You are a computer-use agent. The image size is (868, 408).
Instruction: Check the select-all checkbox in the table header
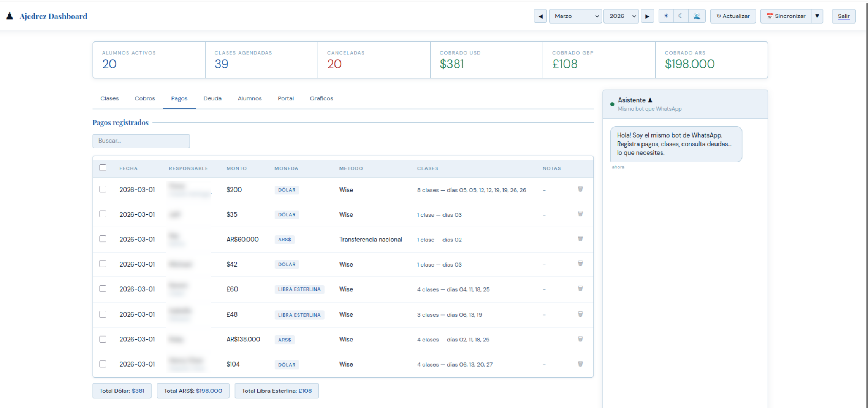(103, 167)
